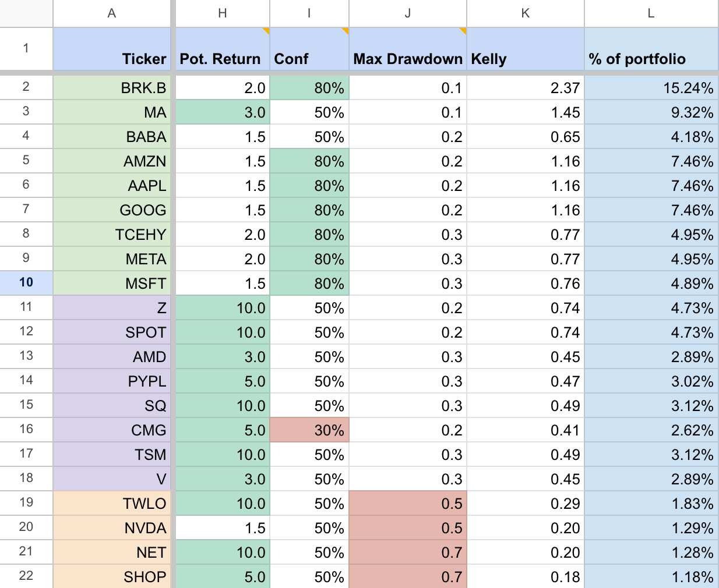Click the 0.29 Kelly cell for TWLO
The width and height of the screenshot is (719, 588).
click(526, 504)
